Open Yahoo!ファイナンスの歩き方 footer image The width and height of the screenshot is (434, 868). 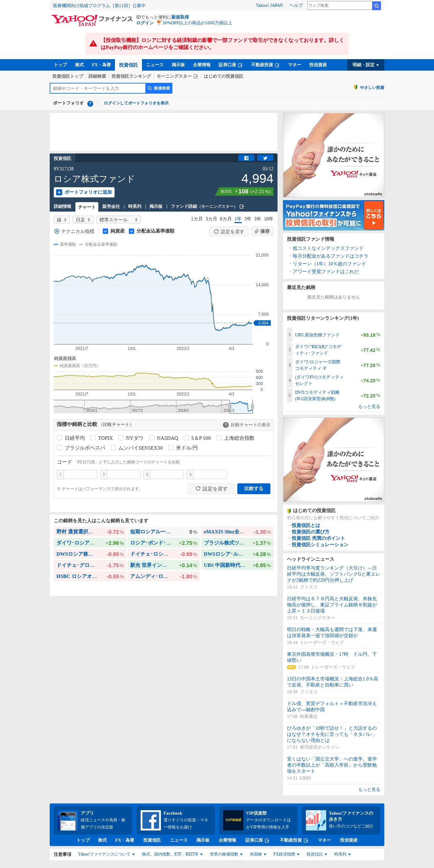316,820
